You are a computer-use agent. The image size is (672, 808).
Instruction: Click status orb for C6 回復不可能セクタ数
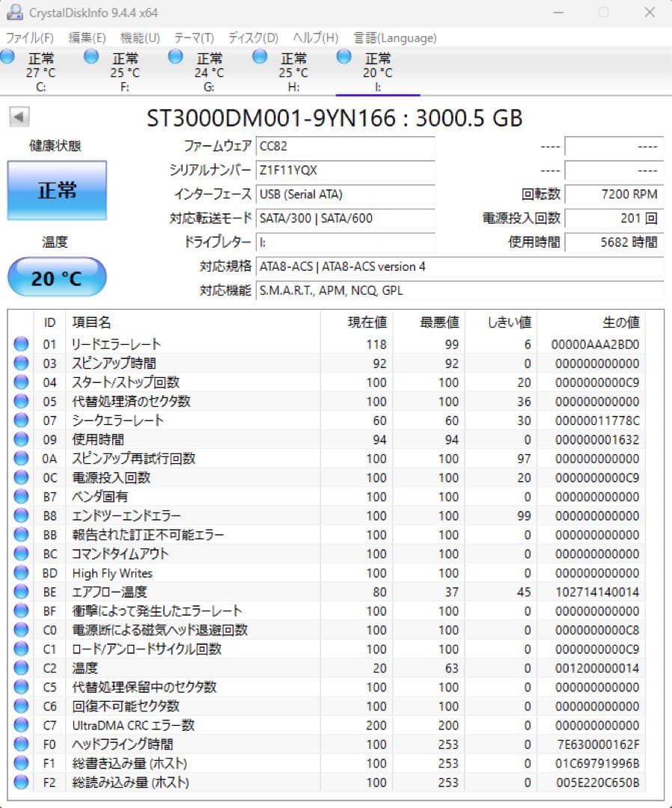click(x=21, y=706)
